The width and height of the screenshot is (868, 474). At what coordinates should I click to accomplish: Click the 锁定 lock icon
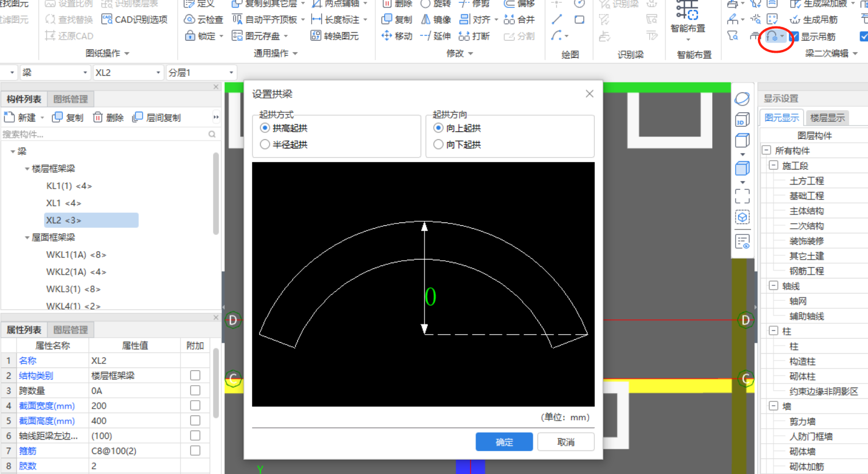click(190, 36)
